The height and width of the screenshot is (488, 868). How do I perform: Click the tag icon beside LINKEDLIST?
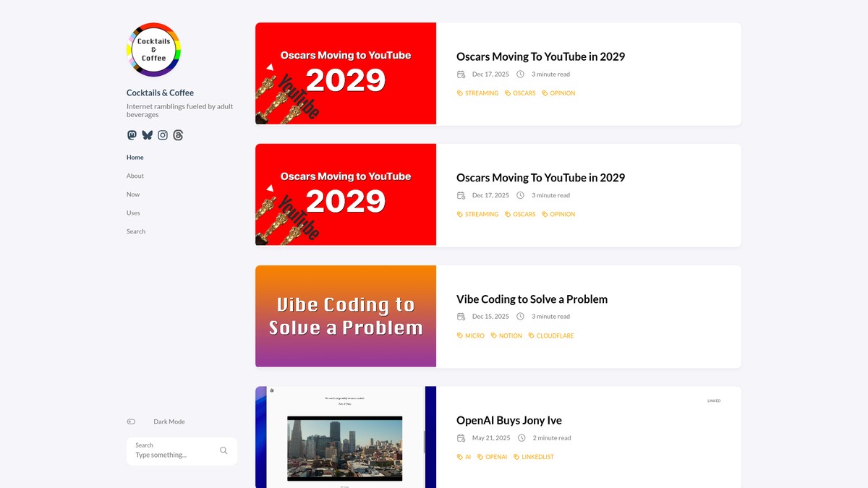point(516,457)
